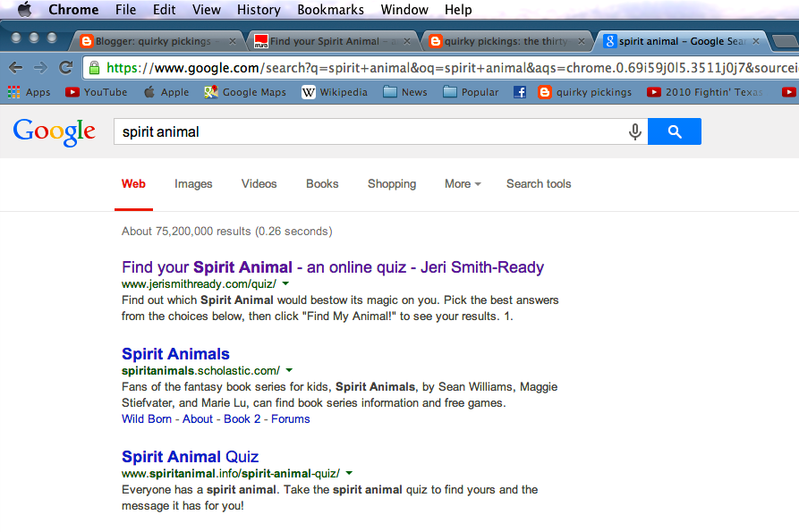
Task: Click the blue search magnifier button
Action: tap(674, 131)
